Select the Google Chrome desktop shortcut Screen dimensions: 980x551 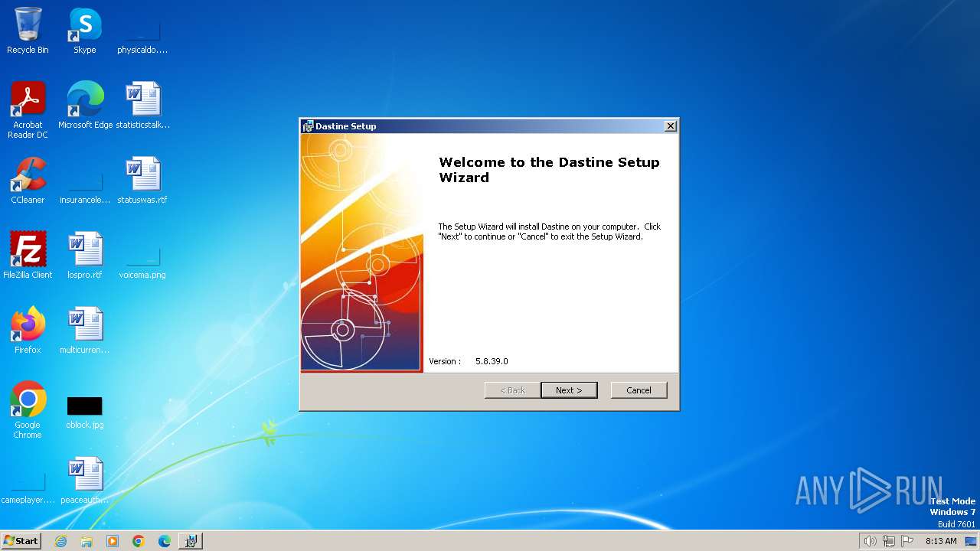(28, 410)
